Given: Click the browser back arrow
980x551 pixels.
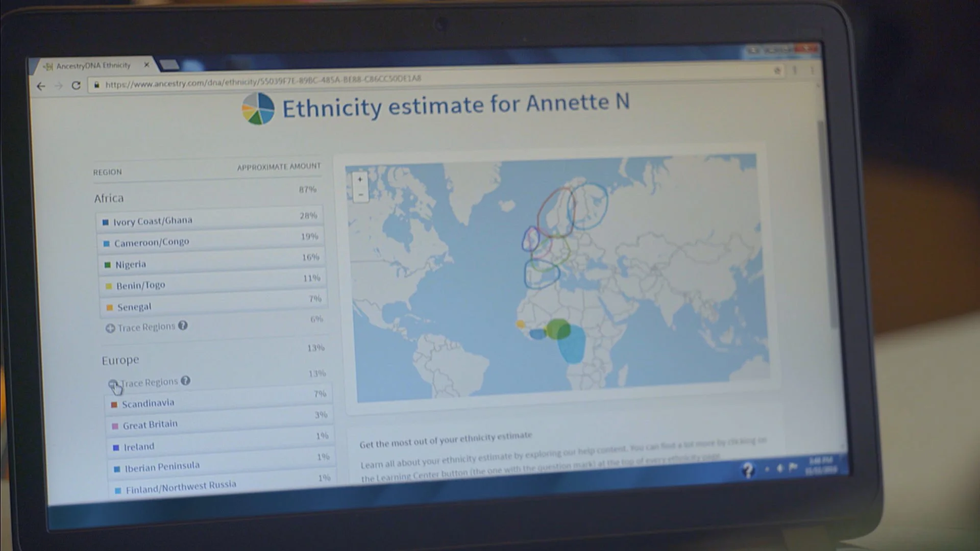Looking at the screenshot, I should point(41,86).
